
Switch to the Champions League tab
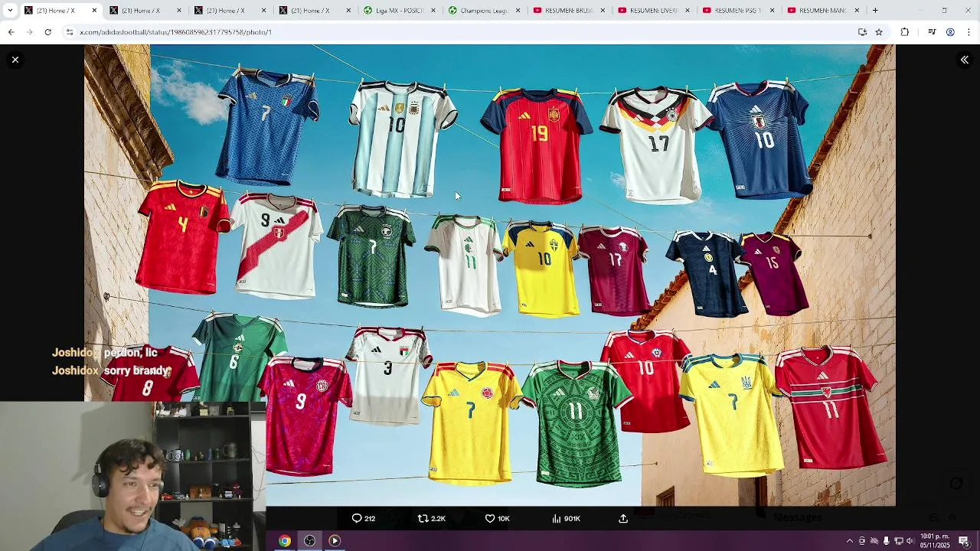click(482, 11)
